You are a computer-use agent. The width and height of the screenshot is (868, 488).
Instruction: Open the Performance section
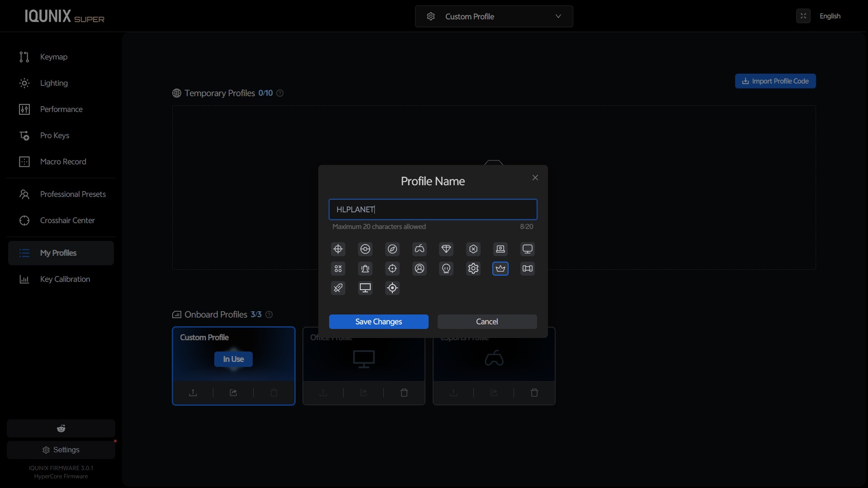(x=61, y=109)
